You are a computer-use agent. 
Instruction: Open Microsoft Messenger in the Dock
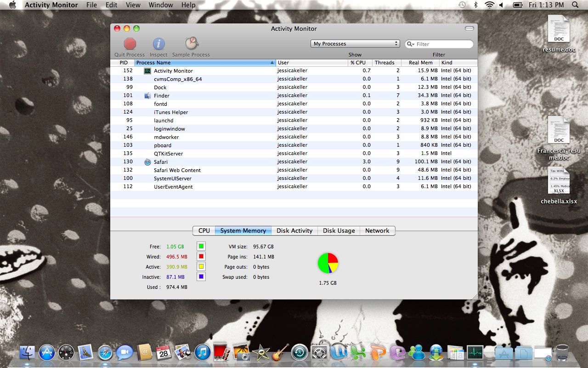pyautogui.click(x=417, y=353)
